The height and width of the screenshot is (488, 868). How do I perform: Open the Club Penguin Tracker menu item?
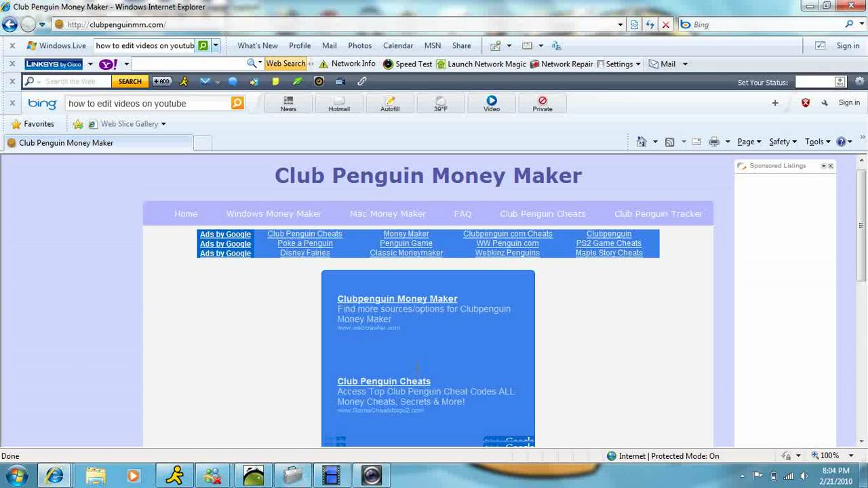click(x=658, y=213)
